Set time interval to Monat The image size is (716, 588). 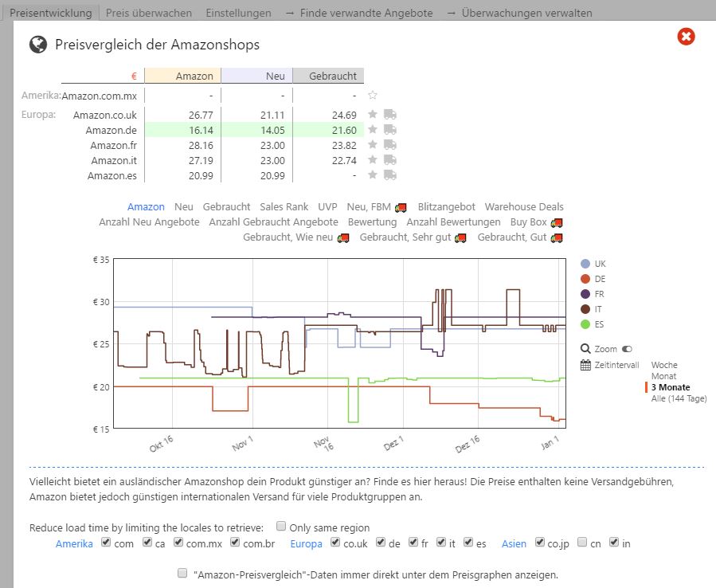(663, 377)
